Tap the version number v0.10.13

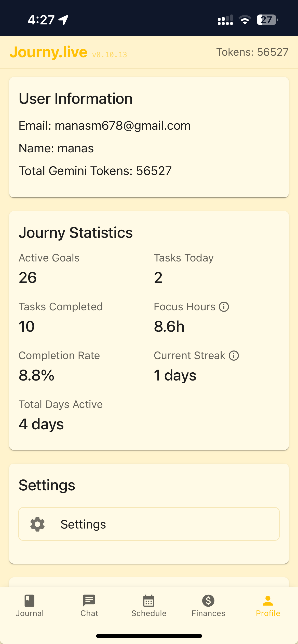click(x=110, y=55)
